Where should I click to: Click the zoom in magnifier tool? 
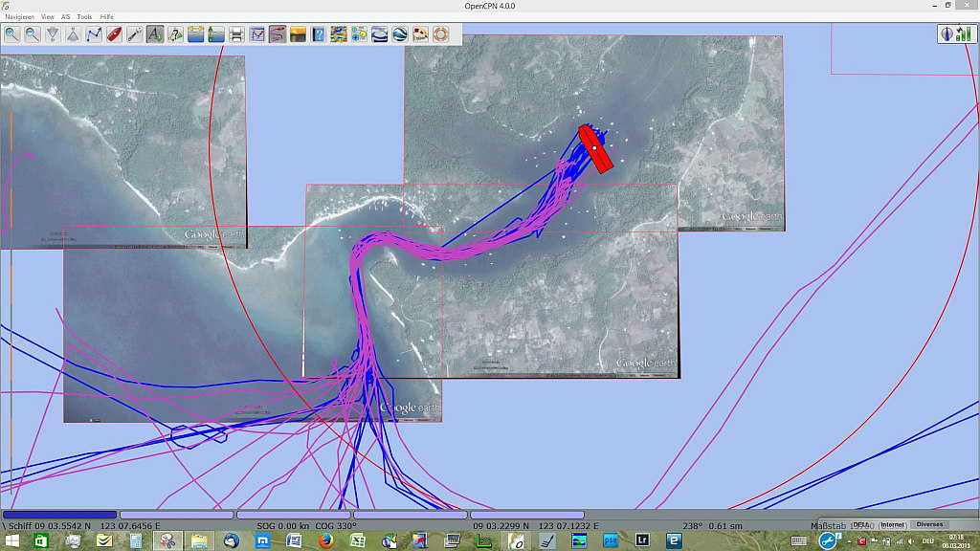[x=12, y=34]
